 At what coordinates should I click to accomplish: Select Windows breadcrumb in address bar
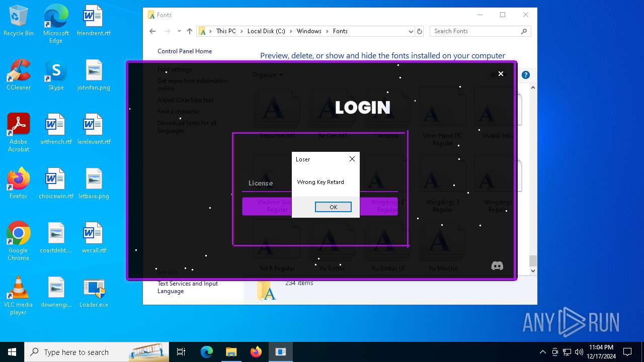309,31
